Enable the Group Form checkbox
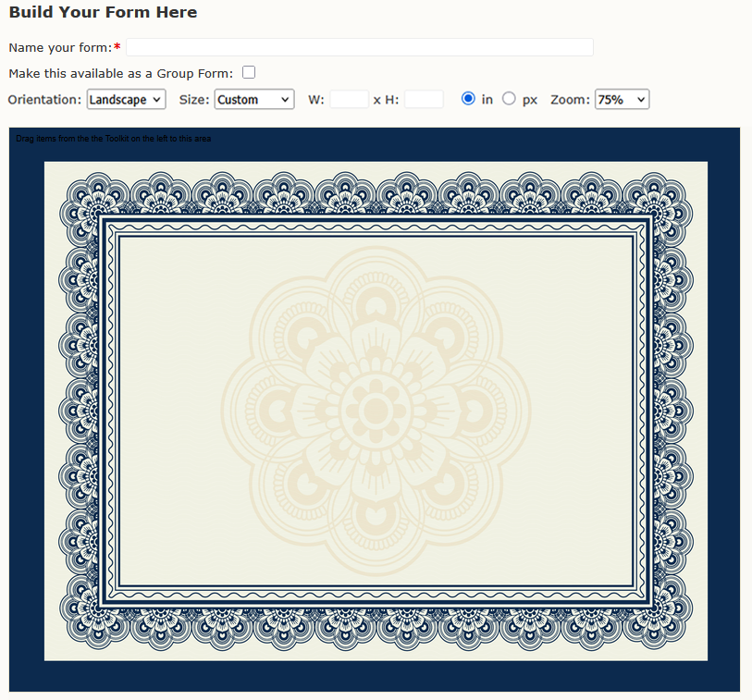The height and width of the screenshot is (700, 752). click(x=249, y=72)
